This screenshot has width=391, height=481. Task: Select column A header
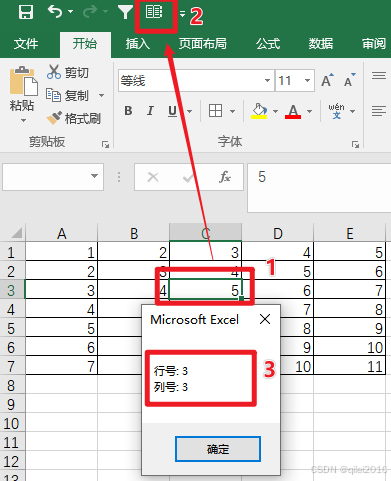coord(62,233)
